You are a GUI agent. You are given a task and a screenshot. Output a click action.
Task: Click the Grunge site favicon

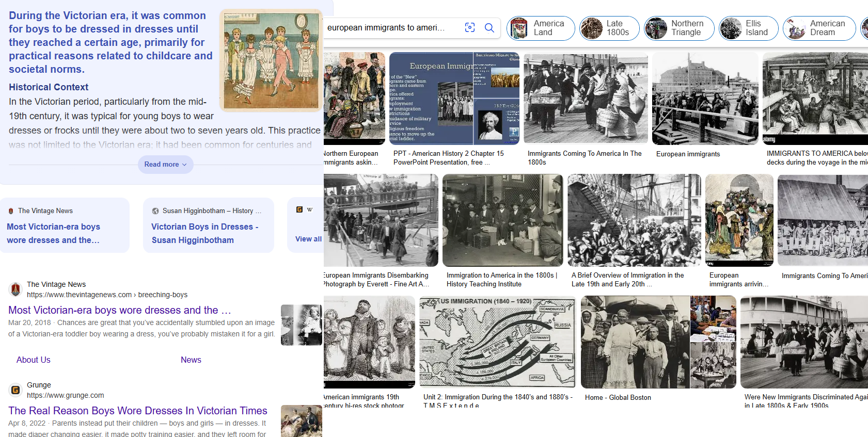click(x=15, y=390)
